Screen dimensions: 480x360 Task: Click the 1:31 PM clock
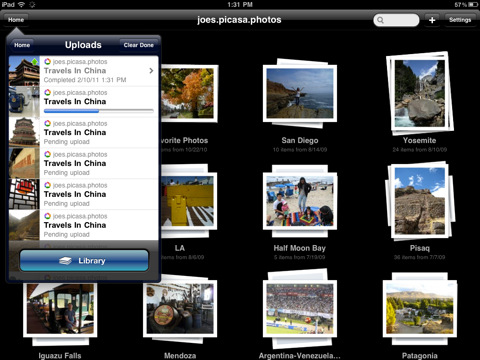pyautogui.click(x=240, y=4)
